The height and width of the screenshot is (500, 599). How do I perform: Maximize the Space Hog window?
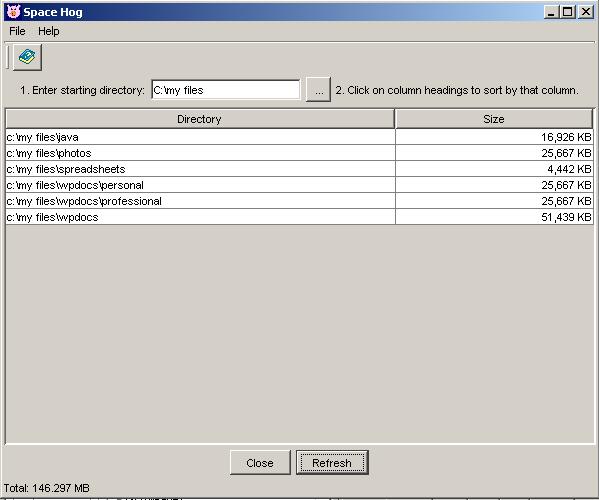click(x=568, y=12)
